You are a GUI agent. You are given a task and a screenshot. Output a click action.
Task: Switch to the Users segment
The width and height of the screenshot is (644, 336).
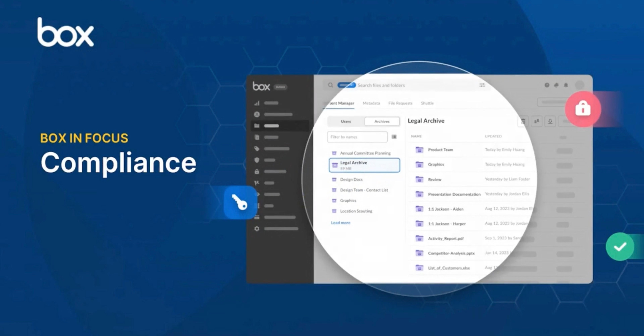pos(346,121)
